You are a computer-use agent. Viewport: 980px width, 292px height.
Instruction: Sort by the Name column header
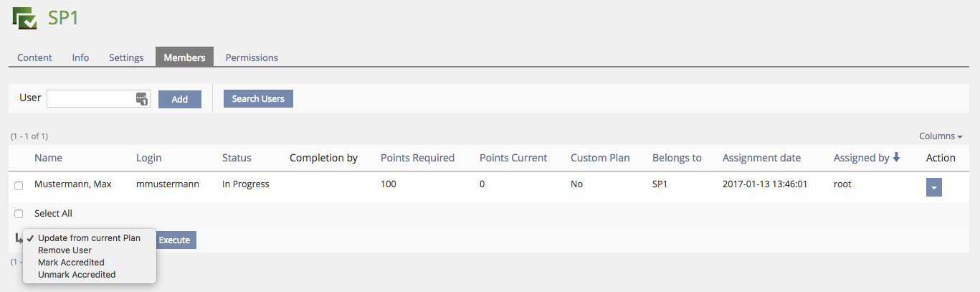pos(48,158)
